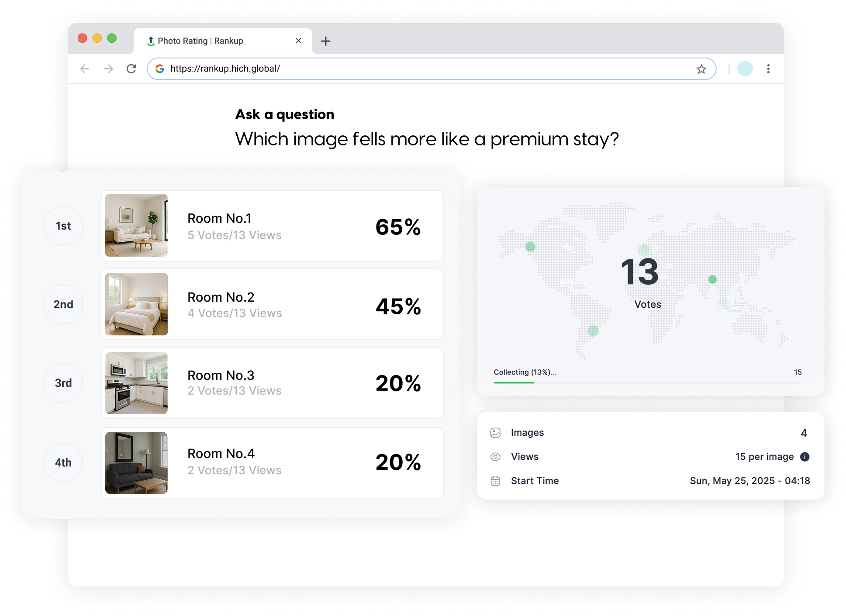The height and width of the screenshot is (616, 846).
Task: Click the 4th rank badge
Action: click(x=63, y=462)
